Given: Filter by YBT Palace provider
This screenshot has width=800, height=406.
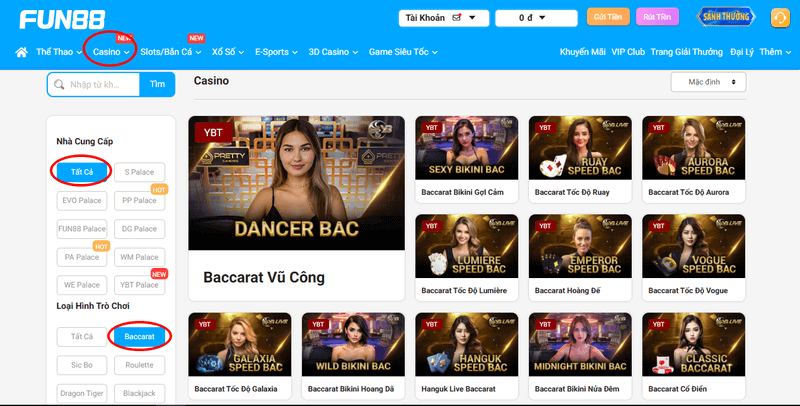Looking at the screenshot, I should click(139, 285).
